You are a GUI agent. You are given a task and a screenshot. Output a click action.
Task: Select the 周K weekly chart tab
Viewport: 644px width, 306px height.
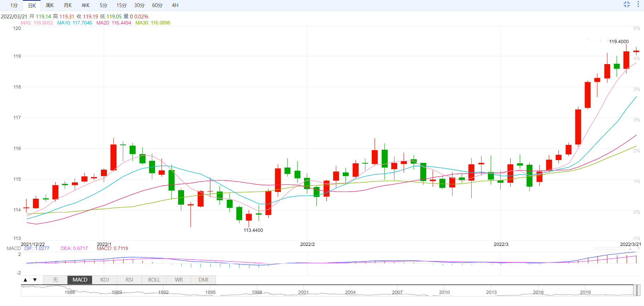coord(50,5)
